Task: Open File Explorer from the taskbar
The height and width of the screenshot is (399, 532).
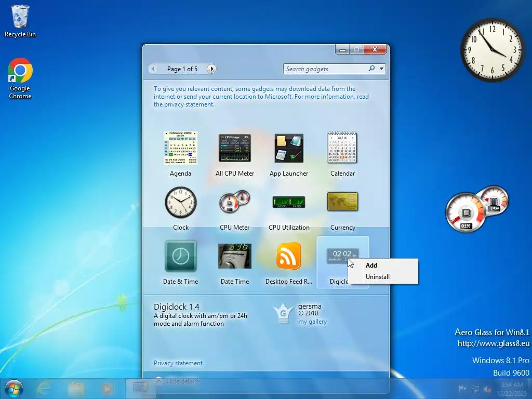Action: 76,389
